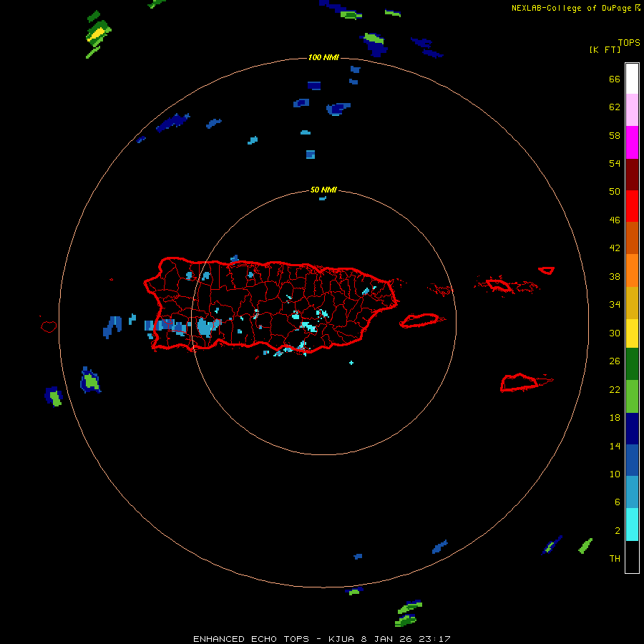This screenshot has width=644, height=644.
Task: Click the St. Croix island outline
Action: [x=527, y=382]
